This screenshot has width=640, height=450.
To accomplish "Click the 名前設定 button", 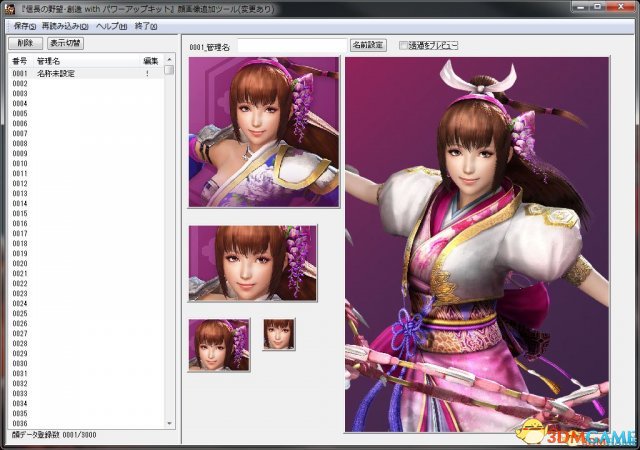I will [368, 45].
